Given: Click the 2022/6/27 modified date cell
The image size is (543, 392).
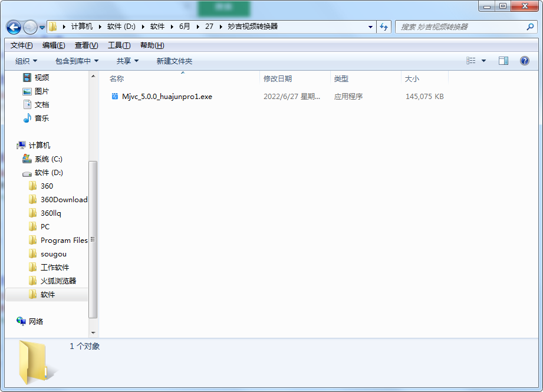Looking at the screenshot, I should 292,97.
